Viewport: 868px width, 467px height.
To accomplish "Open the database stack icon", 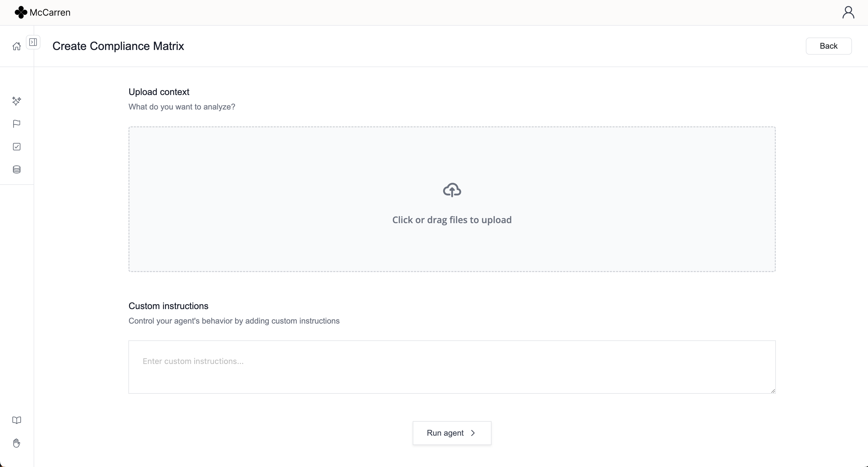I will [17, 170].
